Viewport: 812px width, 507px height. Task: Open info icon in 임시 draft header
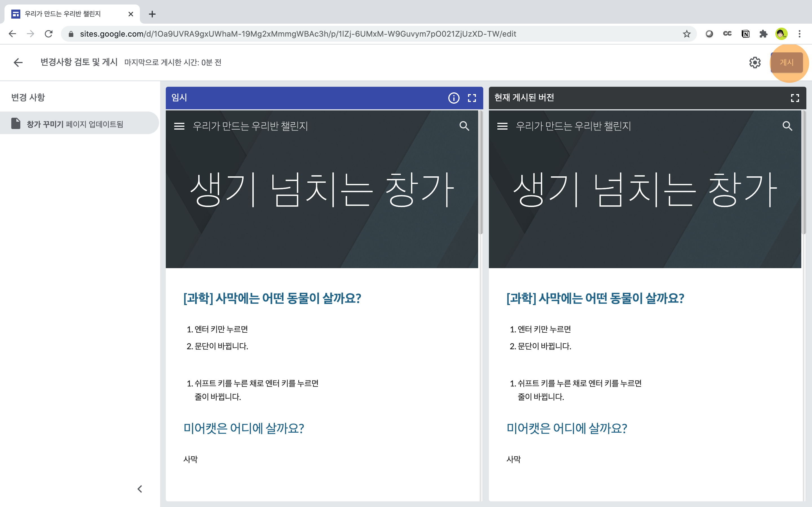(x=454, y=98)
